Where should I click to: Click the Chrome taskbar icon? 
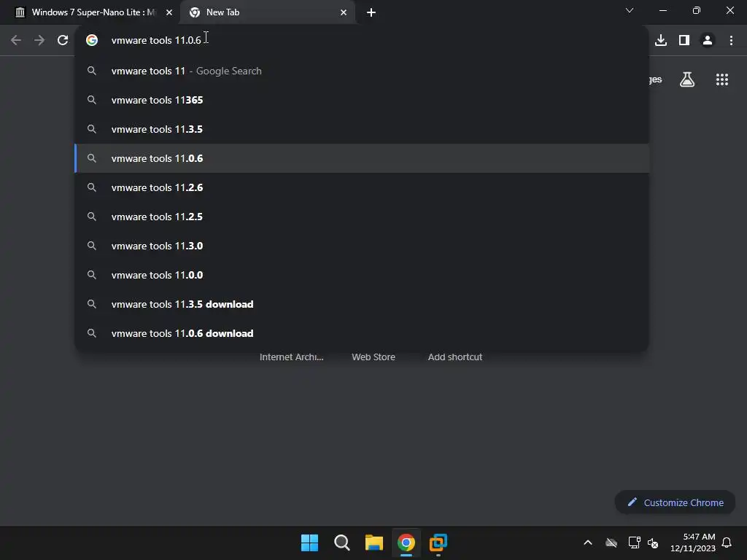click(406, 542)
